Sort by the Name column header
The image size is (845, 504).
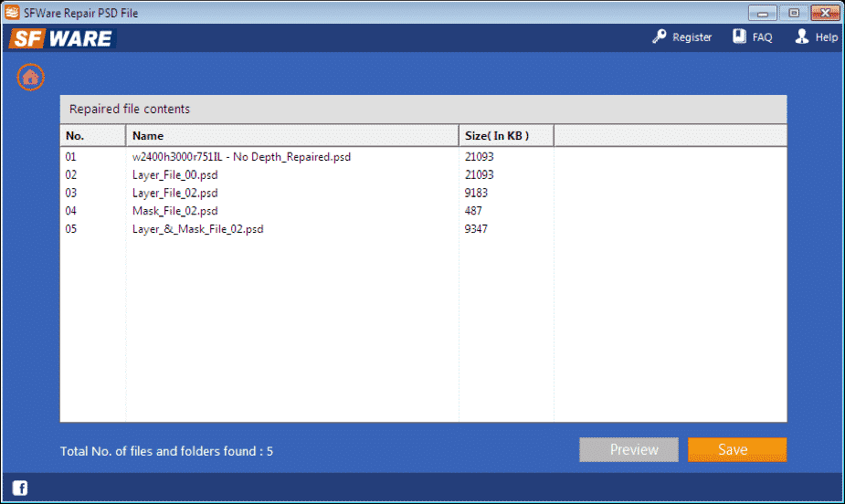point(292,136)
